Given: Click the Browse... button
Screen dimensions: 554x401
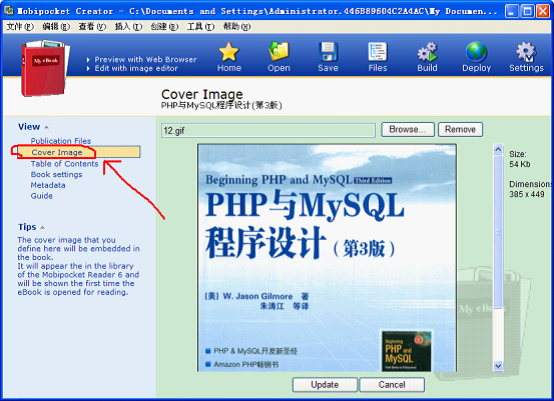Looking at the screenshot, I should [x=408, y=129].
